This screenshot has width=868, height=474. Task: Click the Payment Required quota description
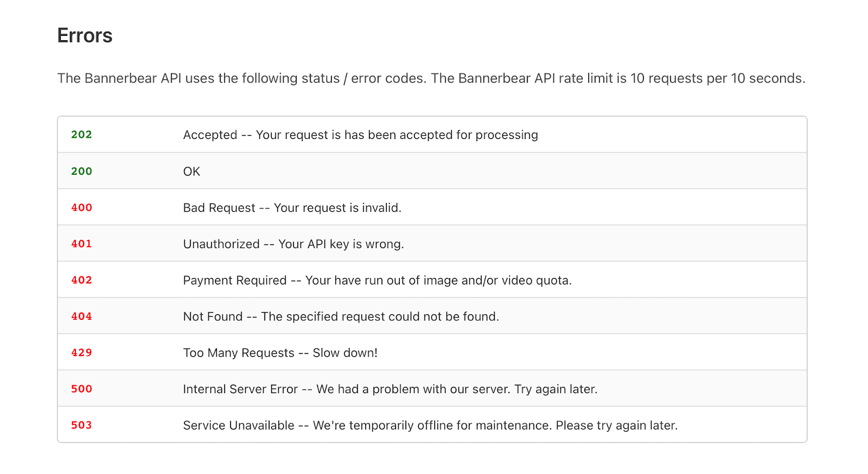(377, 281)
